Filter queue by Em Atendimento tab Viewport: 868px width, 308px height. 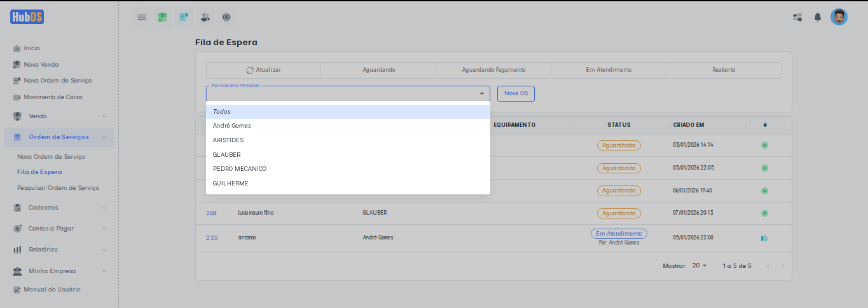tap(609, 70)
